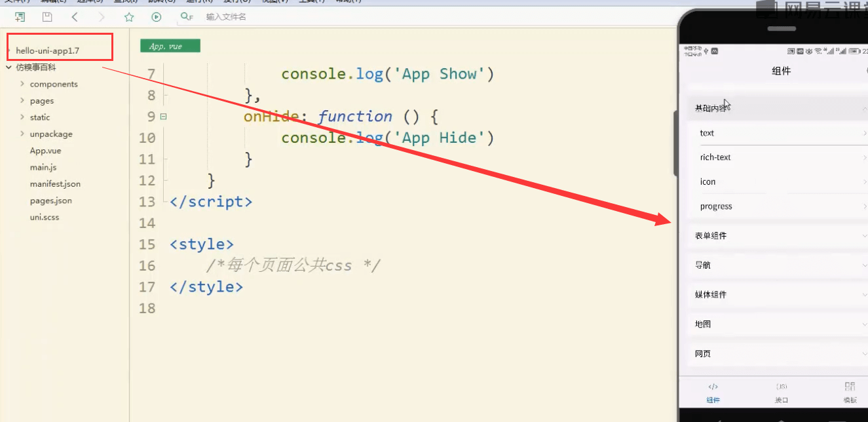This screenshot has height=422, width=868.
Task: Open main.js in the project tree
Action: 43,167
